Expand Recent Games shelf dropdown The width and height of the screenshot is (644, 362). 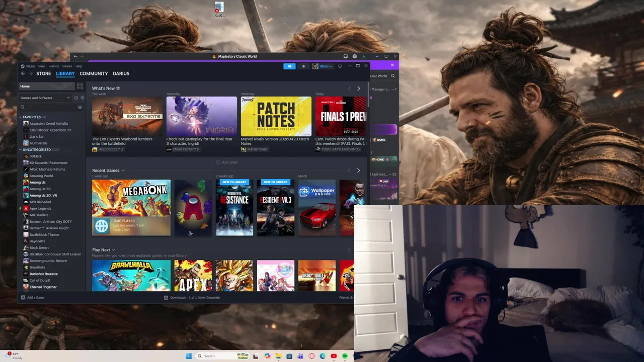click(x=123, y=170)
